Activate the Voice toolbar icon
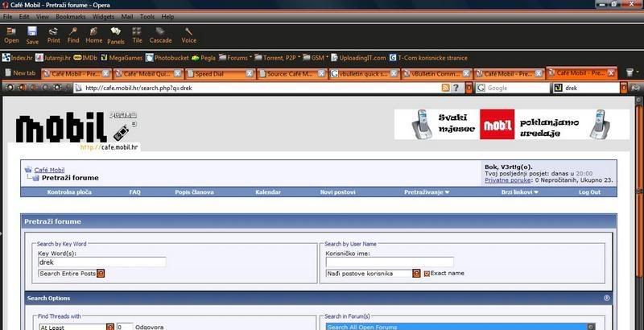The height and width of the screenshot is (330, 644). tap(189, 35)
